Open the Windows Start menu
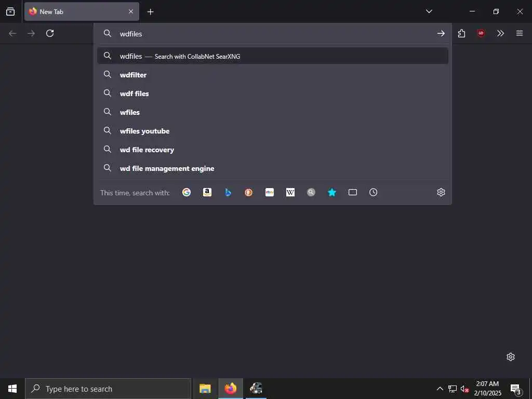Viewport: 532px width, 399px height. coord(12,389)
